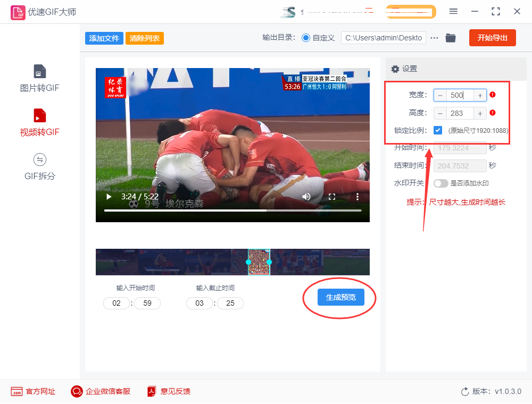This screenshot has width=532, height=404.
Task: Click the 生成预览 button
Action: point(340,298)
